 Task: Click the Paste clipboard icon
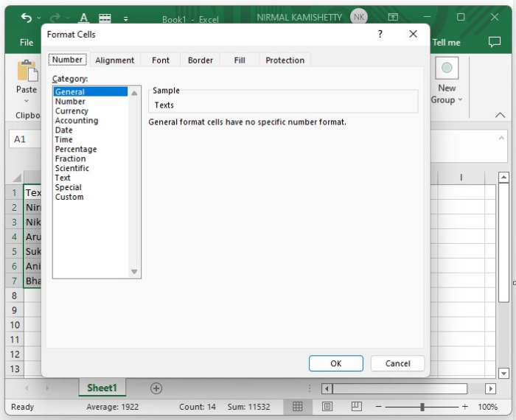[x=27, y=71]
